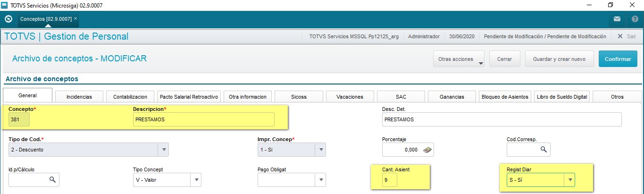Switch to the General tab
Screen dimensions: 644x194
[x=27, y=95]
